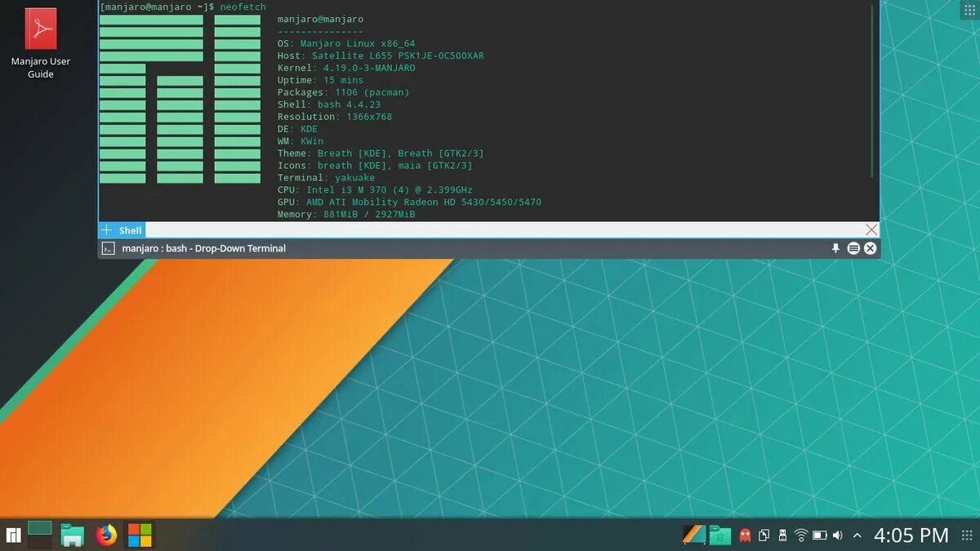Open the Yakuake menu button
This screenshot has height=551, width=980.
click(853, 248)
